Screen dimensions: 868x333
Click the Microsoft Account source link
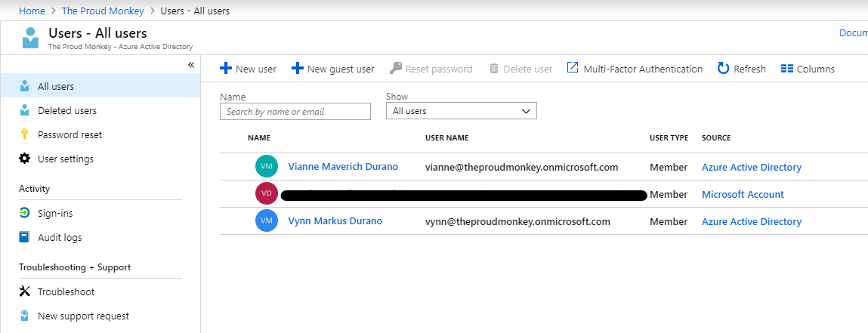click(743, 194)
